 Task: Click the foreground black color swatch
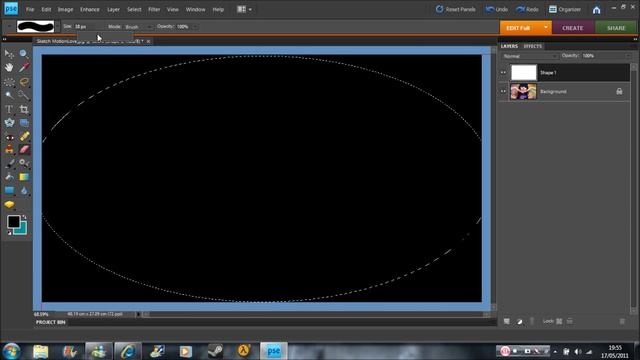[13, 222]
